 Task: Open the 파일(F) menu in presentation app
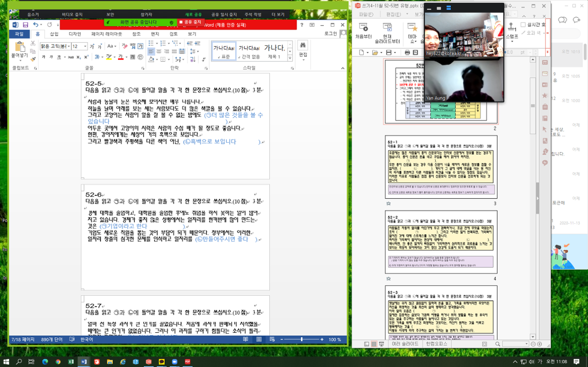366,14
